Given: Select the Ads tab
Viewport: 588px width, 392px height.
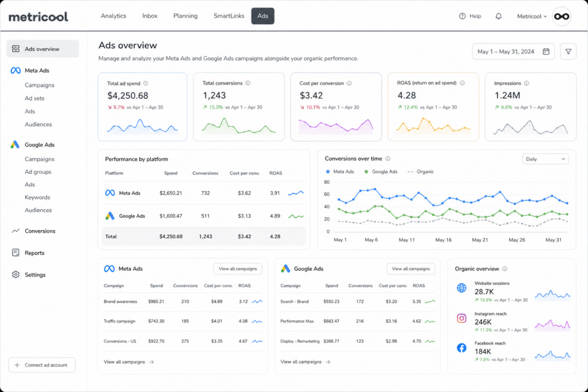Looking at the screenshot, I should click(x=262, y=16).
